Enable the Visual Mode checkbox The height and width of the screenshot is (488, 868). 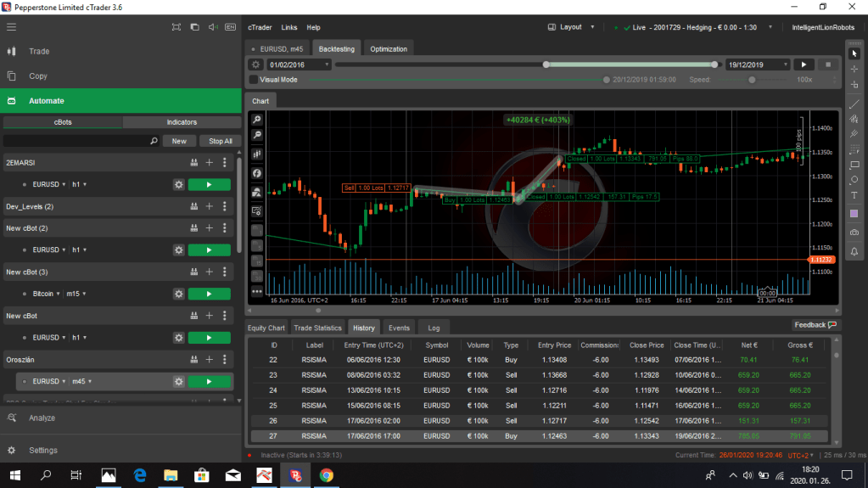254,80
